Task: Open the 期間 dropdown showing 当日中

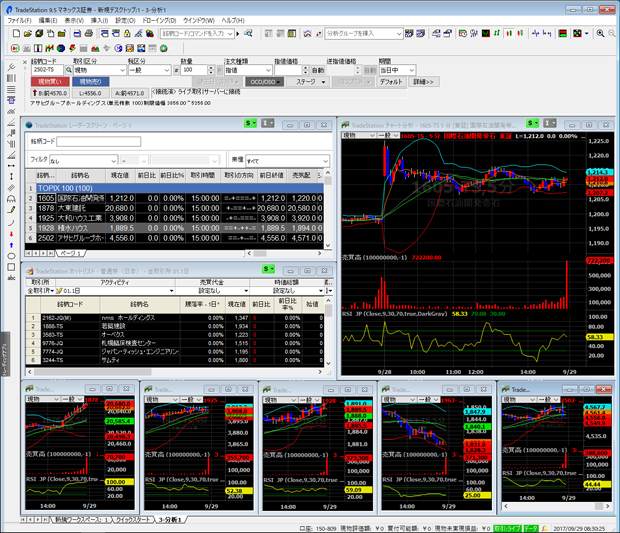Action: click(x=397, y=70)
